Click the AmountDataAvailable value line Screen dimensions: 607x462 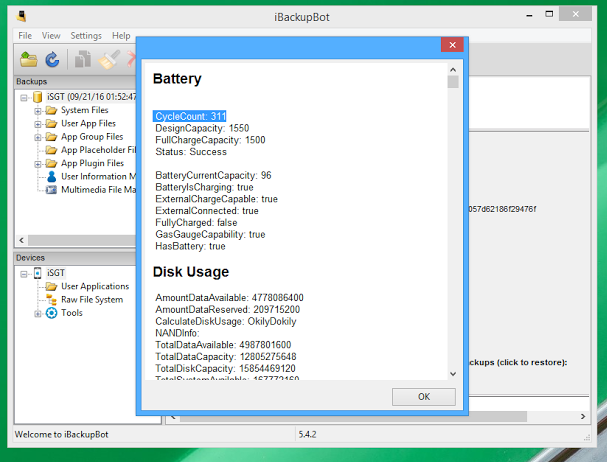click(229, 298)
